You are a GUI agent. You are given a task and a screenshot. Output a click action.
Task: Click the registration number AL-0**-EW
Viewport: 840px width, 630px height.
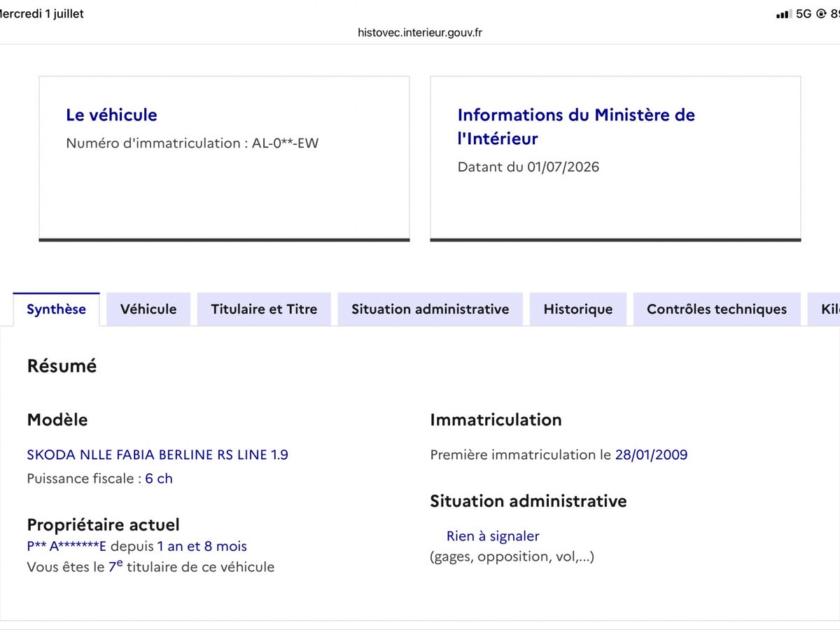(x=285, y=143)
